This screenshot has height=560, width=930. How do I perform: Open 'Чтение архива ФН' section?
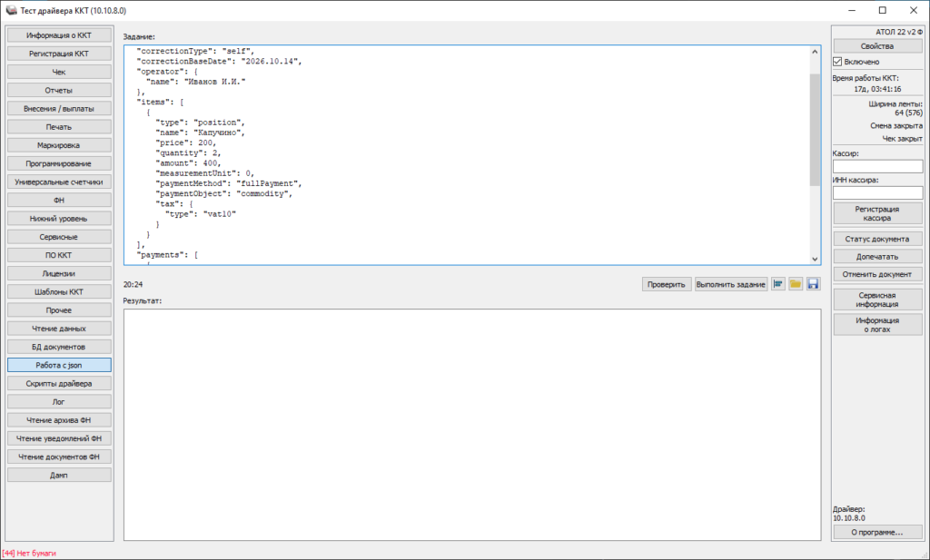[59, 421]
